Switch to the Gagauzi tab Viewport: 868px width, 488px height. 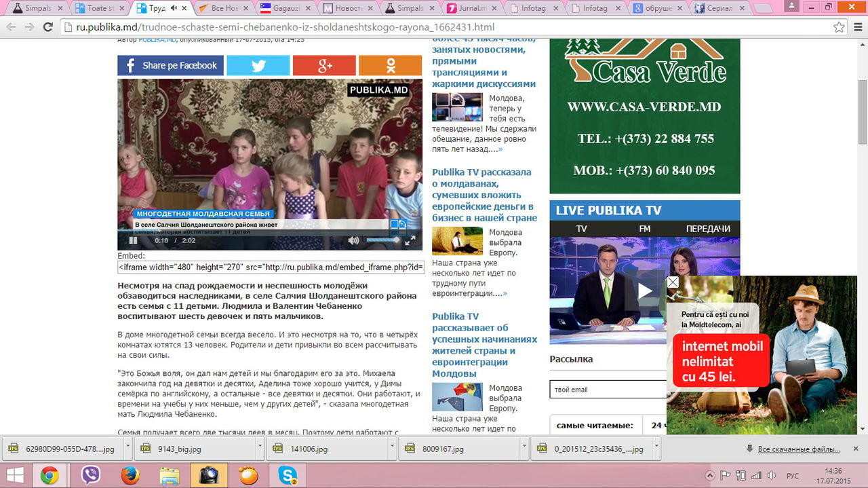(x=286, y=8)
